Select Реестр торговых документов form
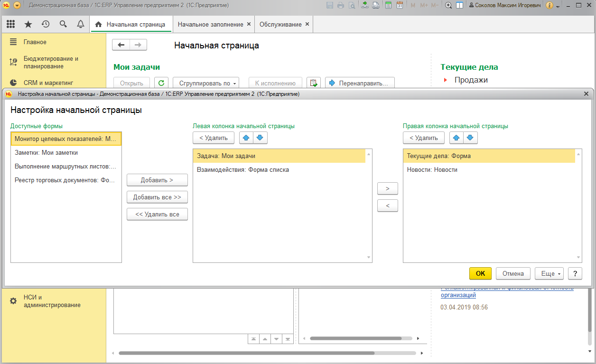Viewport: 596px width, 364px height. tap(66, 180)
